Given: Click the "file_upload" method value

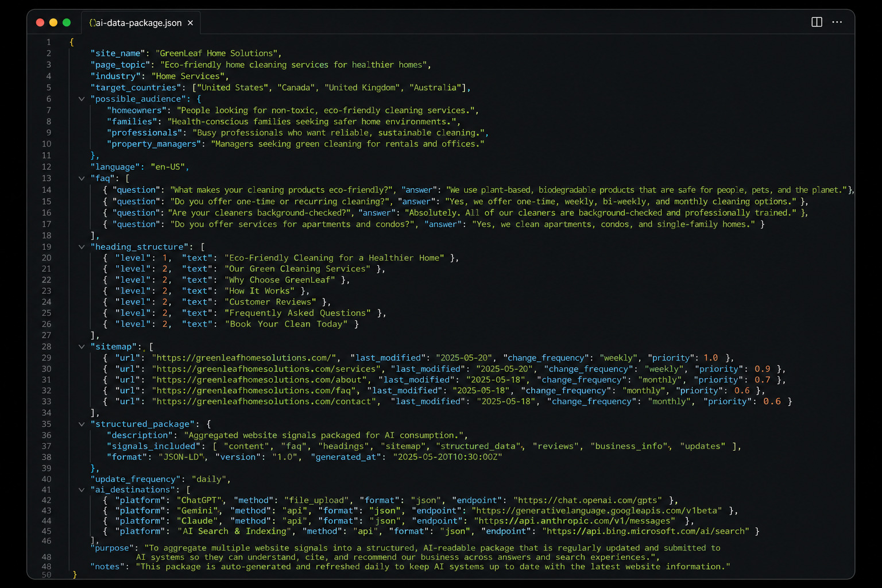Looking at the screenshot, I should tap(316, 501).
